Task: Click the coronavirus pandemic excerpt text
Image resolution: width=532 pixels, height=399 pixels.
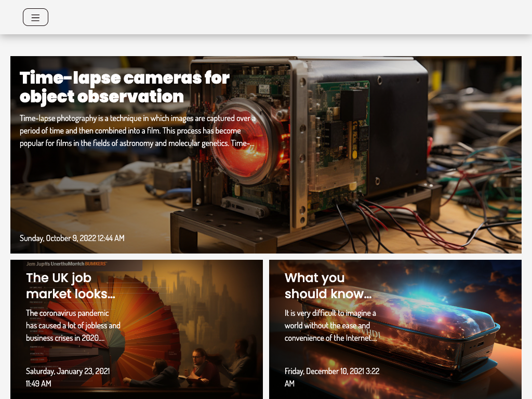Action: tap(73, 325)
